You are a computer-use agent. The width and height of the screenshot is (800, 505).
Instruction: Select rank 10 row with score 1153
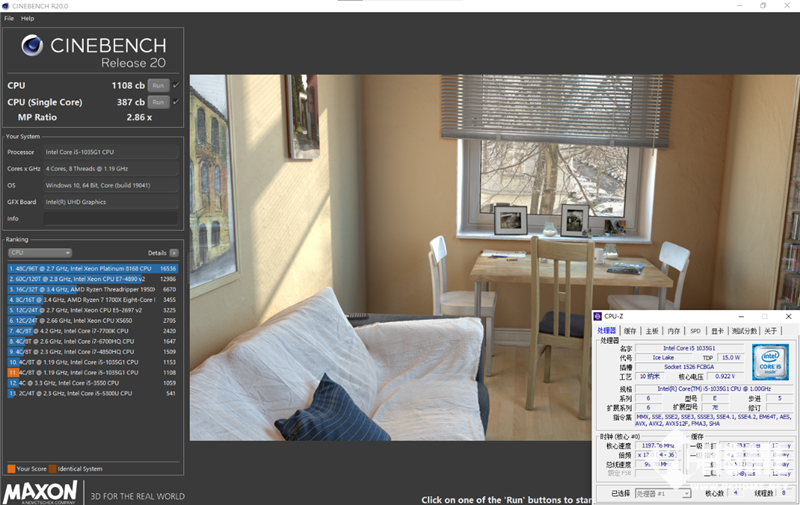click(92, 362)
